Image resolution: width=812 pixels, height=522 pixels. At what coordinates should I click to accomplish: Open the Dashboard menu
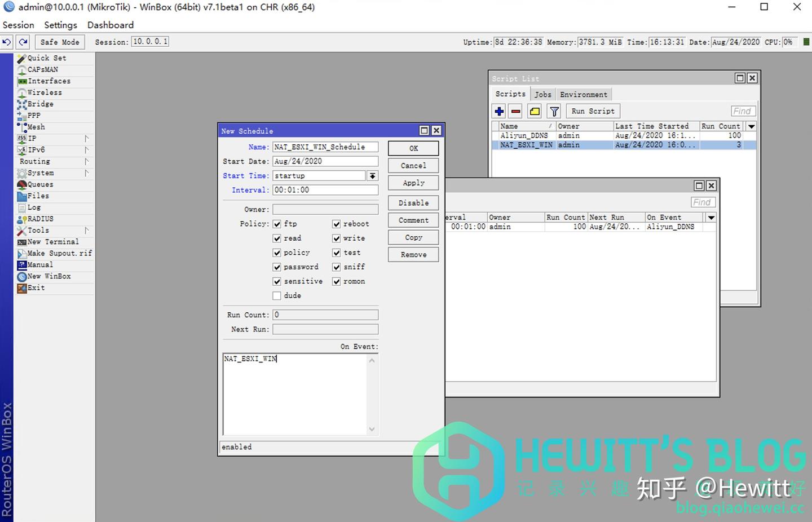[111, 25]
